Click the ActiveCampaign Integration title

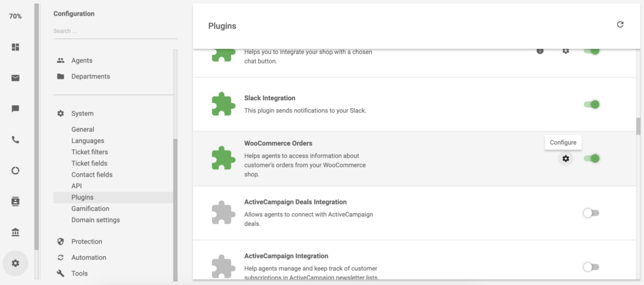pyautogui.click(x=286, y=256)
